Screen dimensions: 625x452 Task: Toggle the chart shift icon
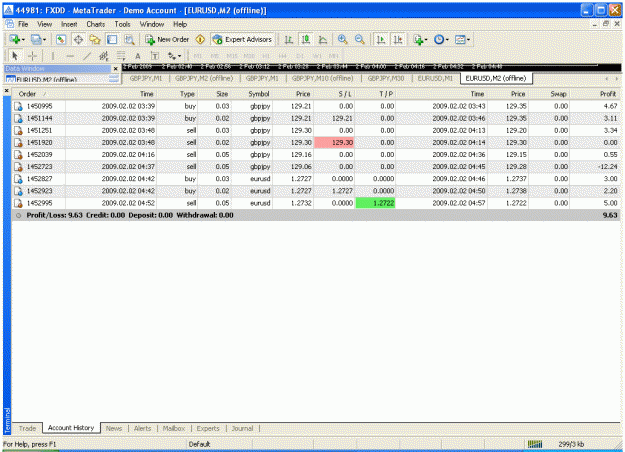(x=398, y=39)
